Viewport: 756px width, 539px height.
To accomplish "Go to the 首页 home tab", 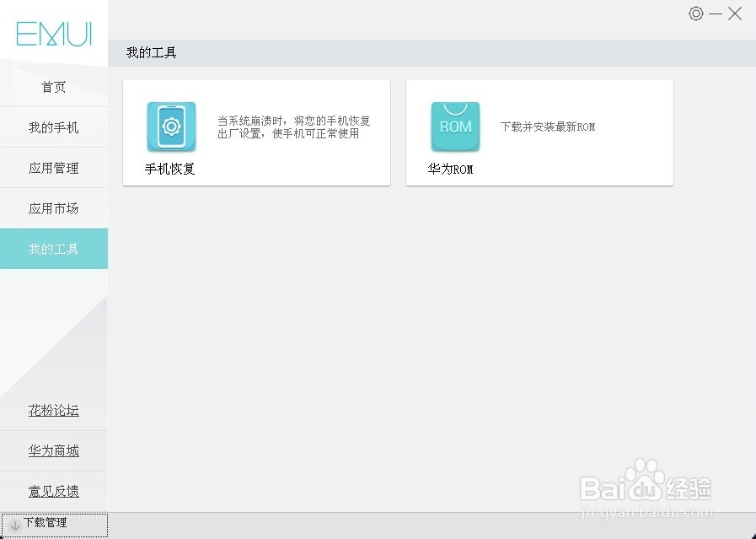I will [x=53, y=87].
